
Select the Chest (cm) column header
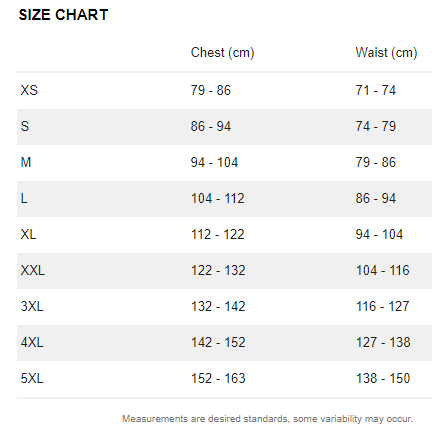click(222, 53)
